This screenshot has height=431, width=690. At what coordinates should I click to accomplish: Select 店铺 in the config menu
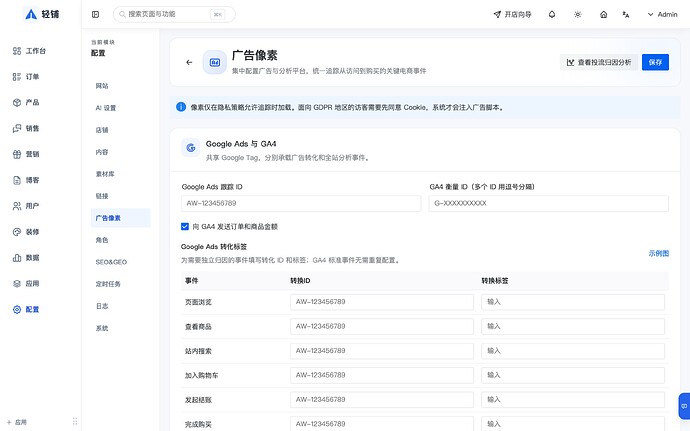tap(121, 130)
